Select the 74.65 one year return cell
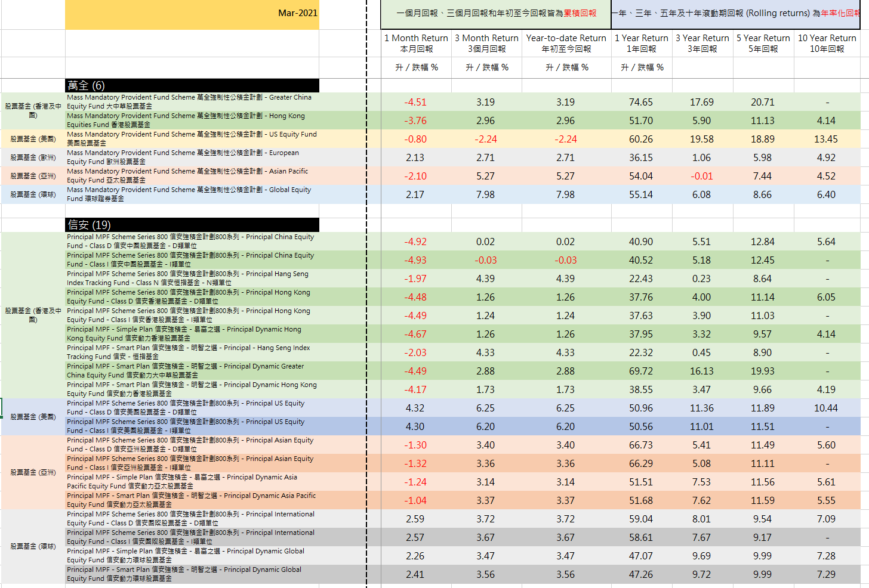 pyautogui.click(x=641, y=102)
